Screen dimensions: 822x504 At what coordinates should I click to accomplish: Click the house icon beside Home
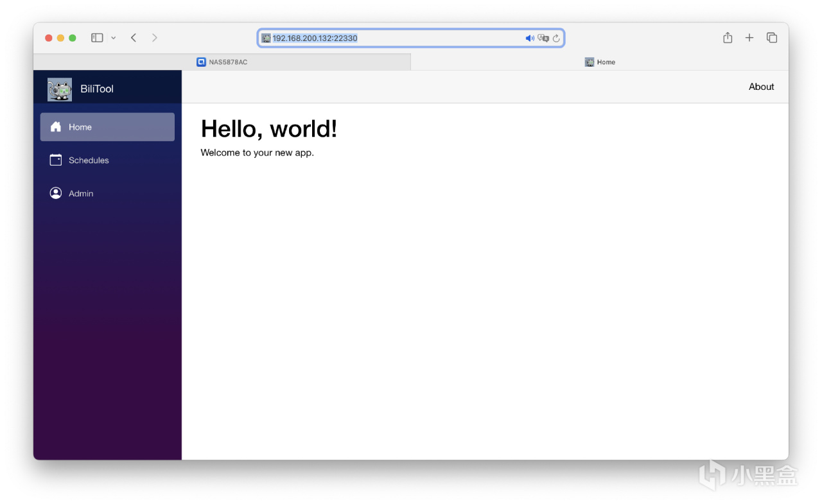(x=56, y=127)
